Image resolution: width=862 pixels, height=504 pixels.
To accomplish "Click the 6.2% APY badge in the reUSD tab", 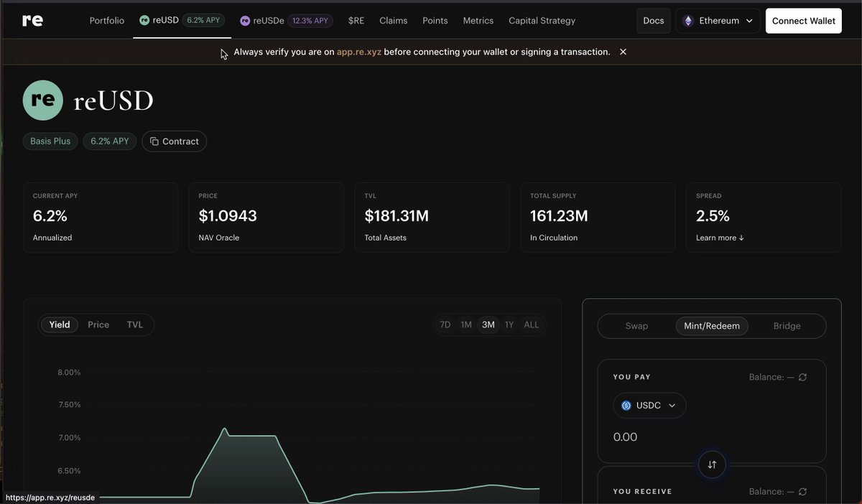I will tap(203, 21).
